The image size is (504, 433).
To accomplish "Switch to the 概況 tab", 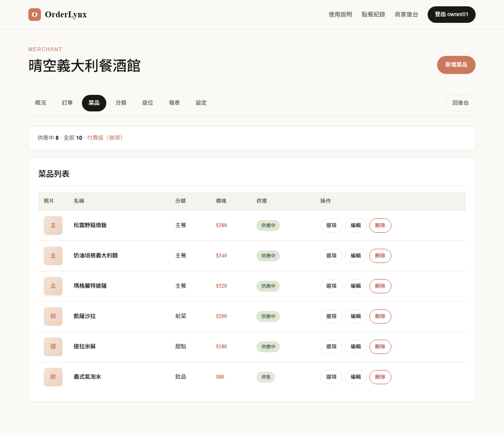I will click(x=41, y=103).
